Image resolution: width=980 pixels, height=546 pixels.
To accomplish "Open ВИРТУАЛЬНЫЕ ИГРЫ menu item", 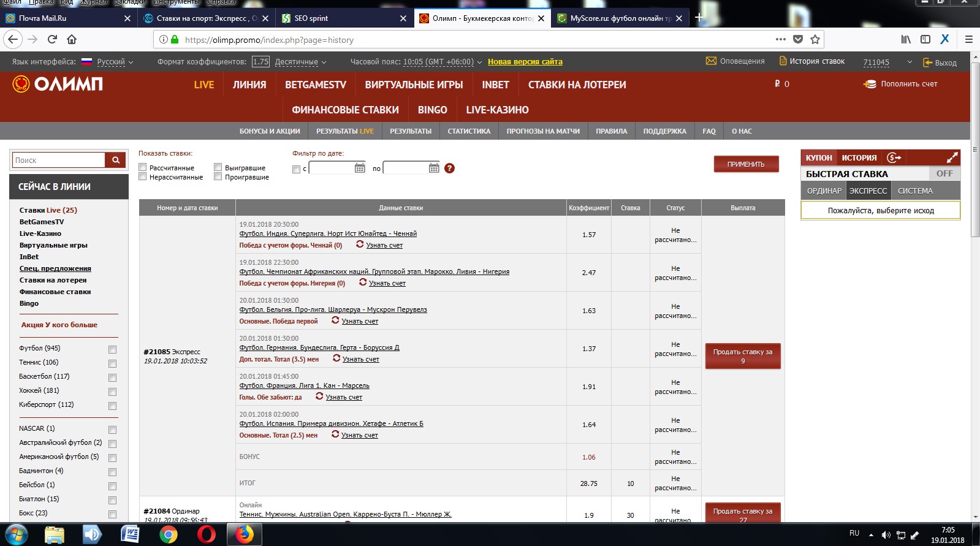I will [414, 85].
